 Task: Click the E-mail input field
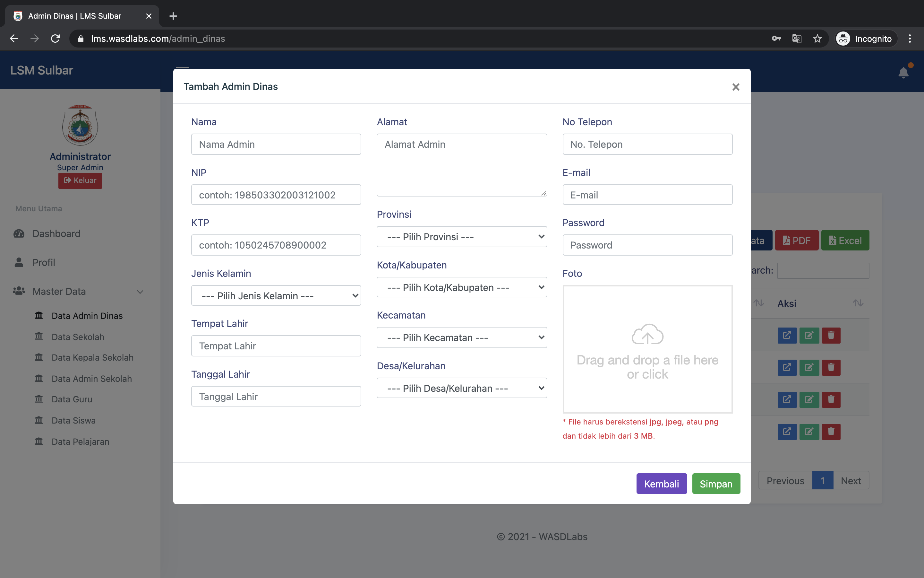tap(647, 195)
